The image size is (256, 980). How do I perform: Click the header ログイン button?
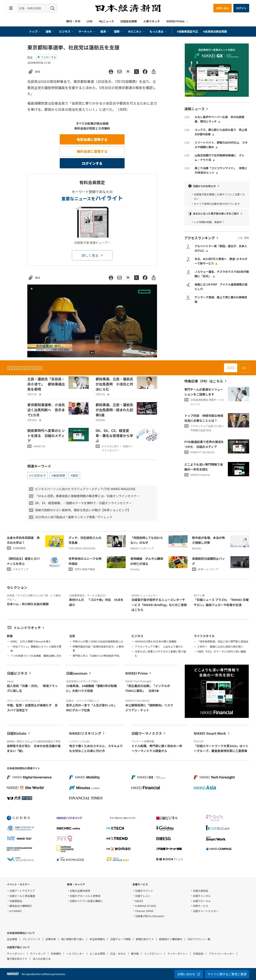(x=241, y=8)
